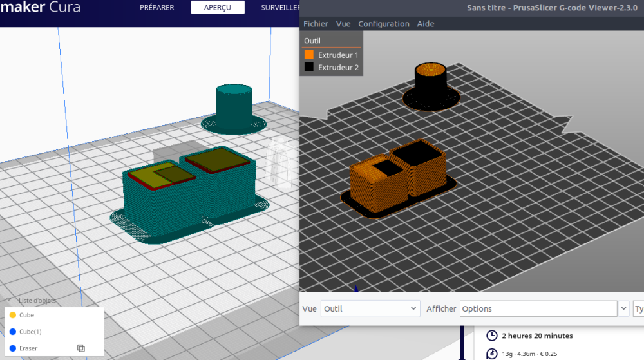Open the Vue menu in menu bar
The height and width of the screenshot is (360, 644).
pos(343,24)
